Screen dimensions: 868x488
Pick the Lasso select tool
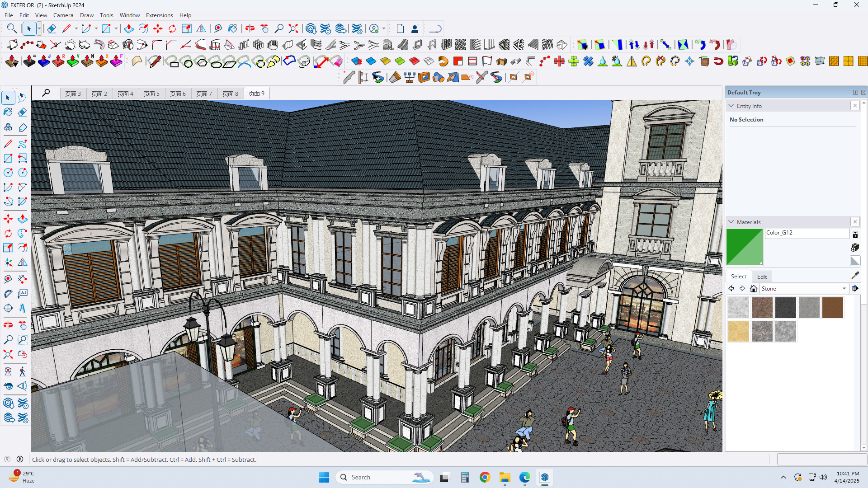tap(22, 98)
